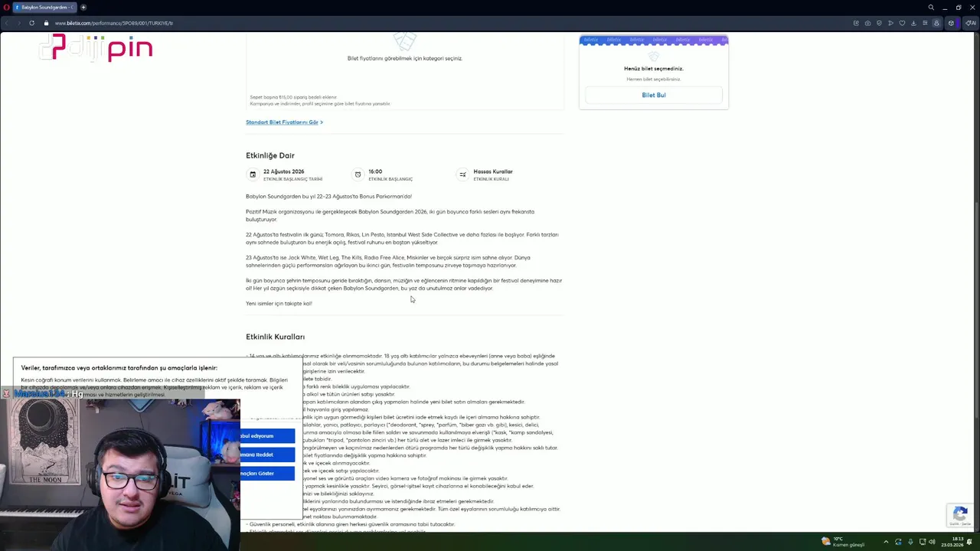Open the volume speaker tray icon

[x=932, y=542]
